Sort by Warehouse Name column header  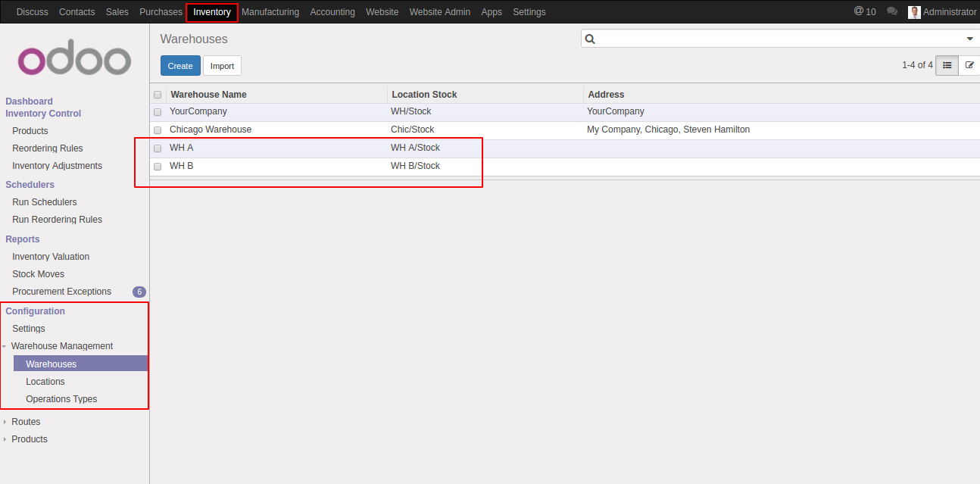click(x=208, y=95)
